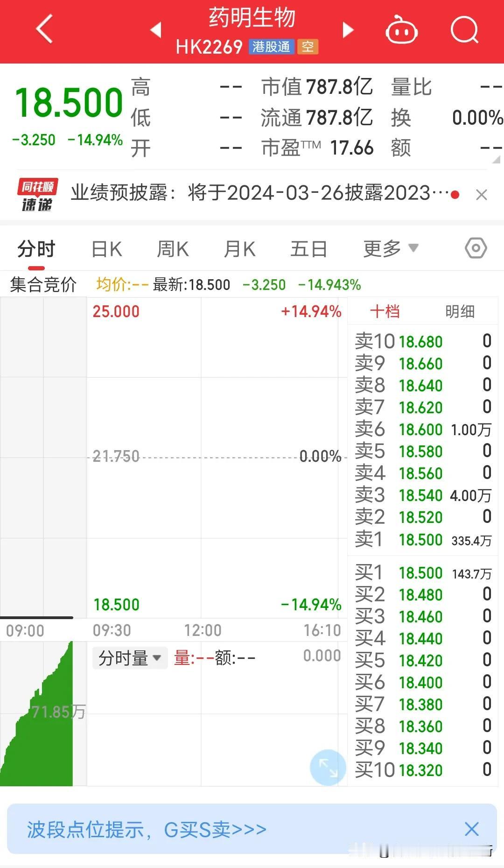Open the 同花顺速递 logo
This screenshot has width=504, height=868.
click(x=38, y=195)
